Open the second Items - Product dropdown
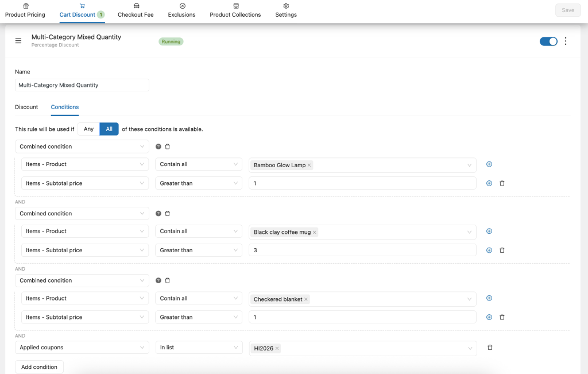 [x=84, y=231]
